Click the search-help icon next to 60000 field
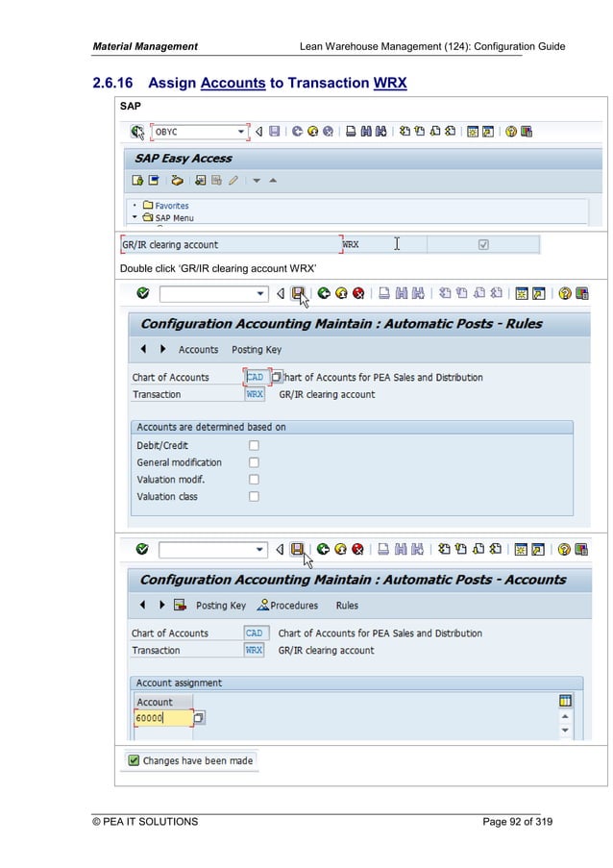This screenshot has height=868, width=613. pos(199,718)
